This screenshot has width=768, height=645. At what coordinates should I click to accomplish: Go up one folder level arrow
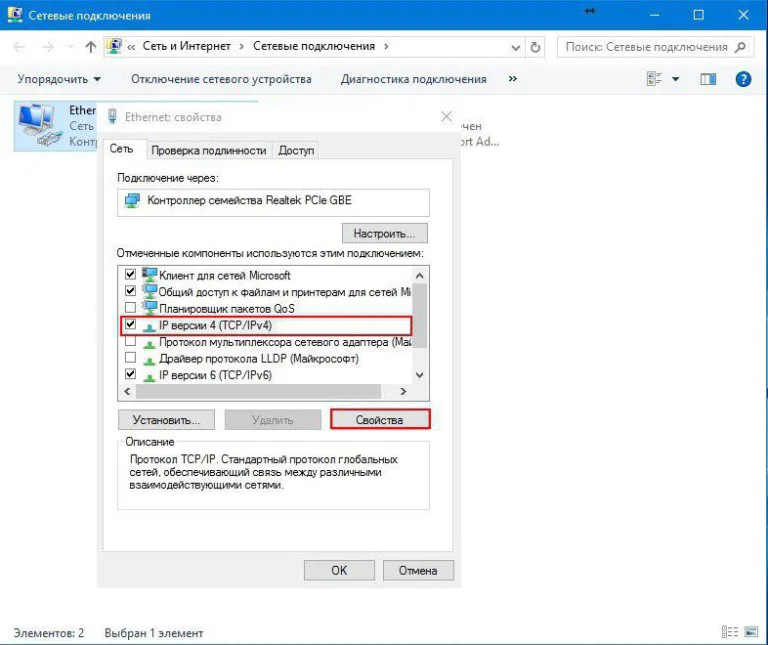(x=91, y=47)
